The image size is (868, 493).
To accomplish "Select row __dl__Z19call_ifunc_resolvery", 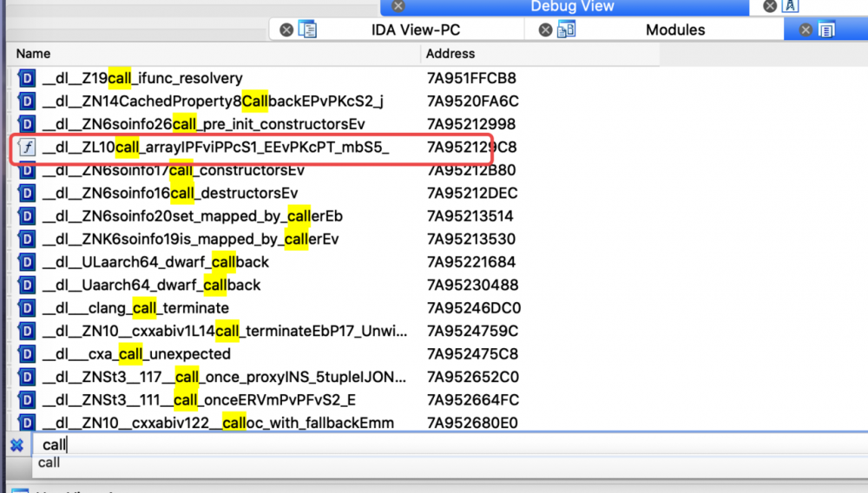I will [142, 78].
